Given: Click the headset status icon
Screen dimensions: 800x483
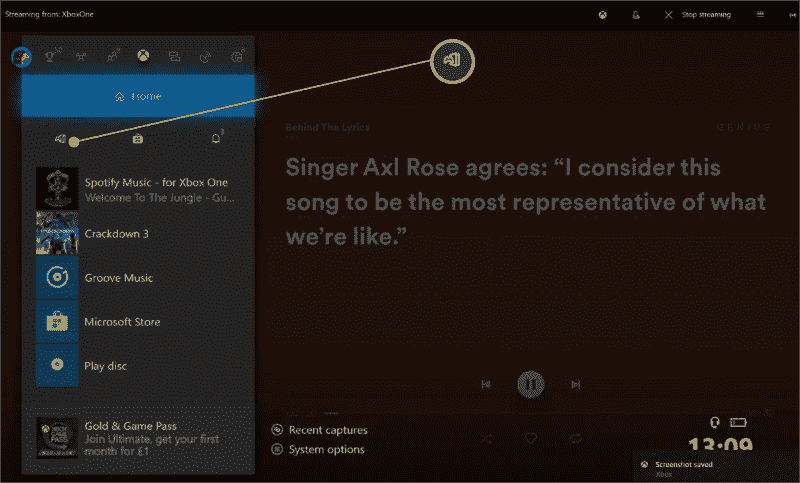Looking at the screenshot, I should 715,422.
